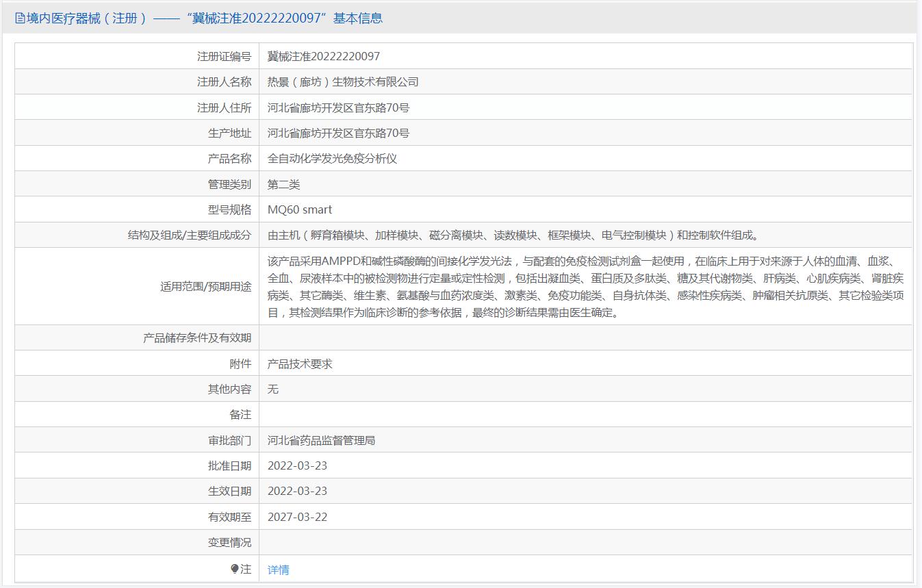922x588 pixels.
Task: Click the 生产地址 row label
Action: point(229,133)
